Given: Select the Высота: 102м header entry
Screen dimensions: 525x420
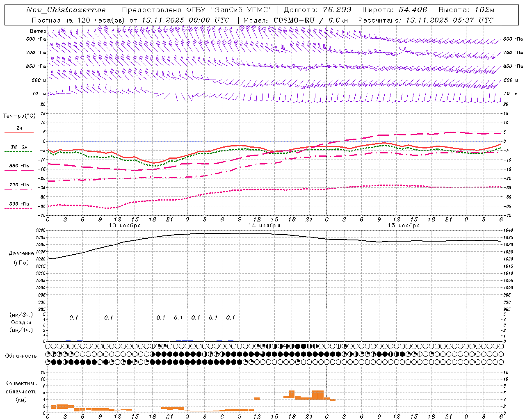Looking at the screenshot, I should click(x=466, y=10).
